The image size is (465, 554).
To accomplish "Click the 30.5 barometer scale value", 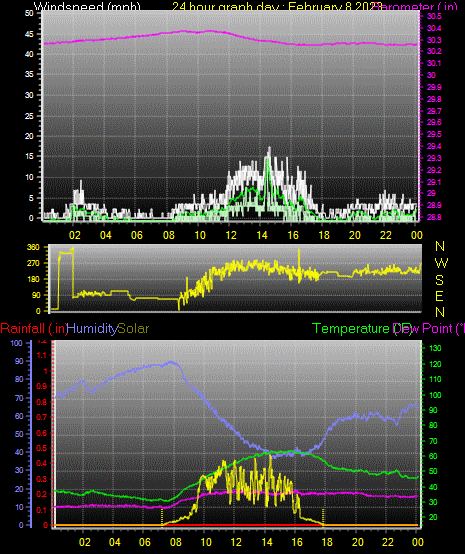I will coord(434,16).
